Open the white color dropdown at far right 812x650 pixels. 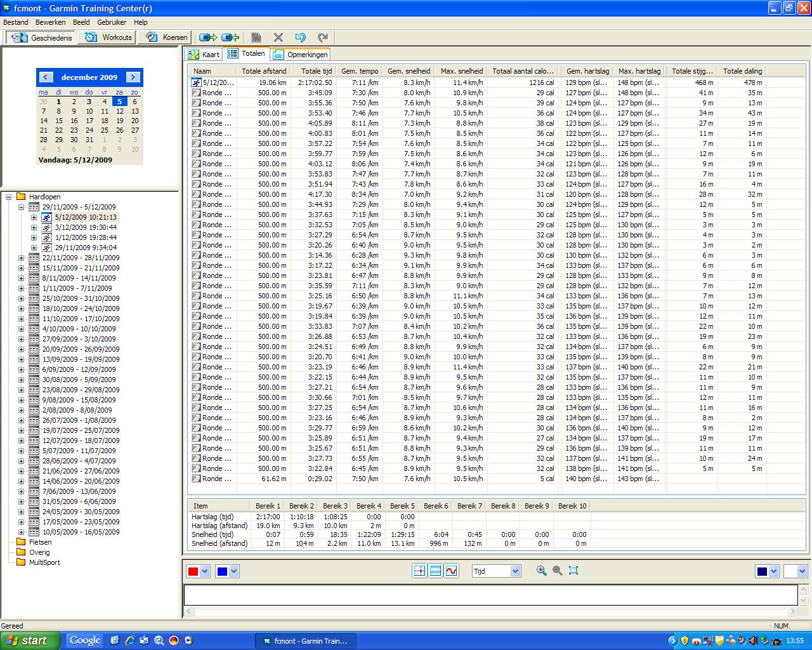(796, 571)
